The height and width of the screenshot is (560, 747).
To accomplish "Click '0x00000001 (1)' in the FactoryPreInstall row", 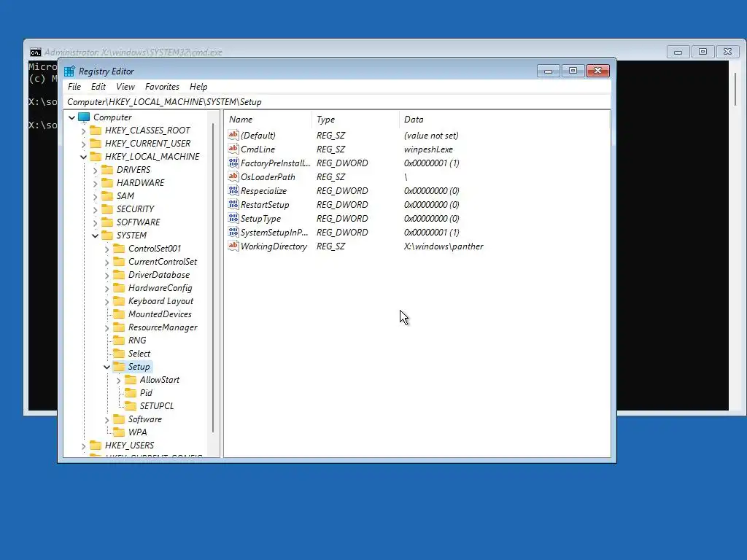I will pyautogui.click(x=432, y=163).
